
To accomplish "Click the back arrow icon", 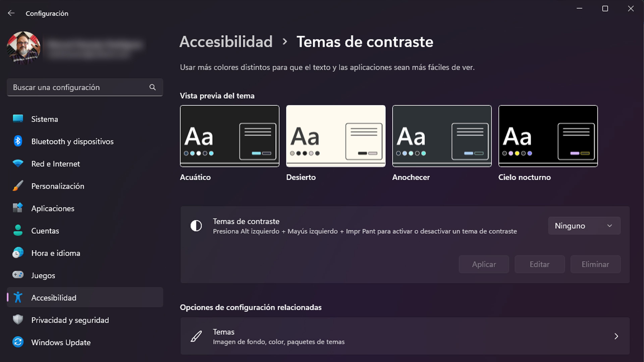I will tap(11, 13).
